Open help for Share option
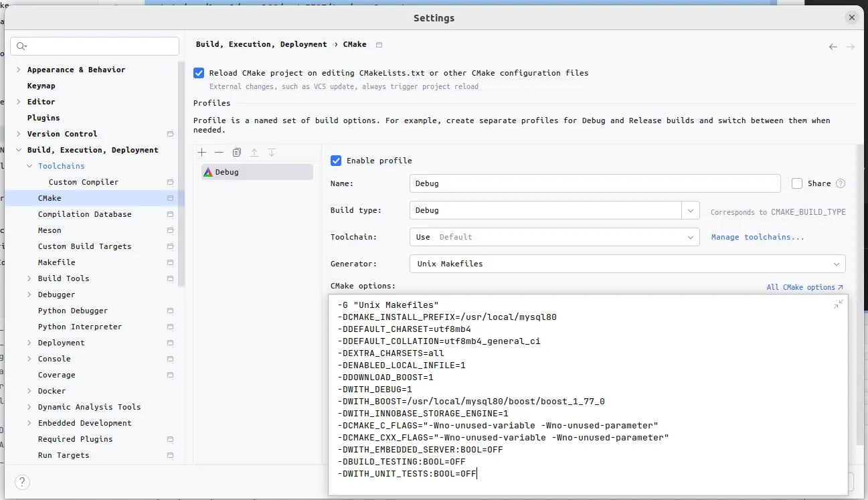The height and width of the screenshot is (500, 868). click(x=841, y=183)
